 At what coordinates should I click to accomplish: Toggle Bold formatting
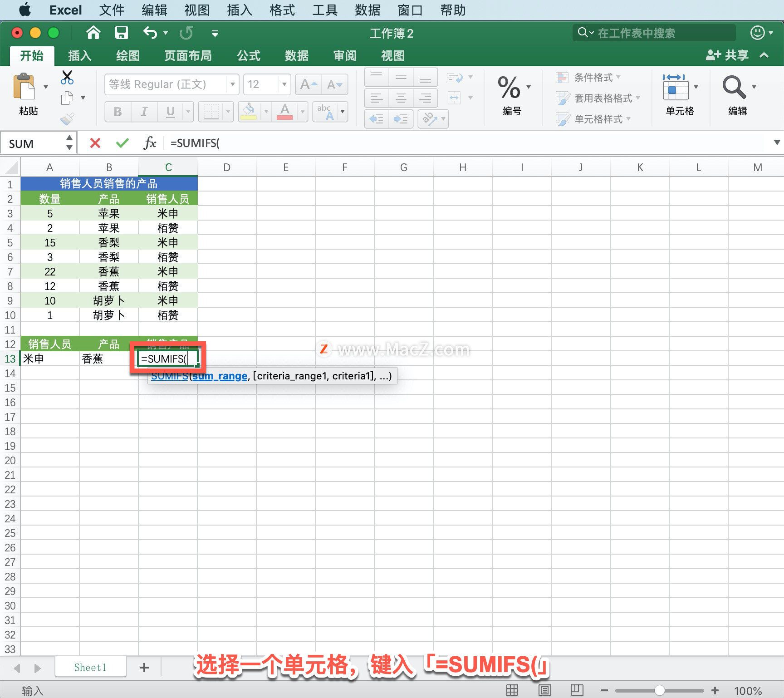click(118, 112)
